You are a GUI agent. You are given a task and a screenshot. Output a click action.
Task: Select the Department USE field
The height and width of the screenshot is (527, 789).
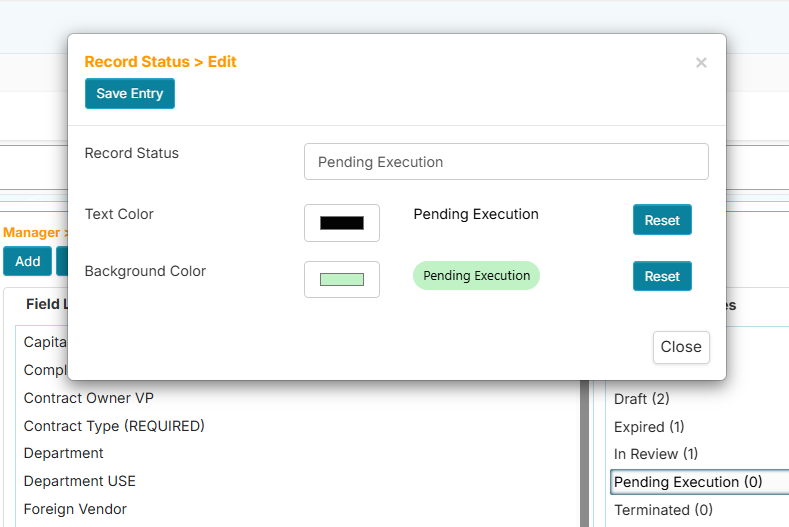click(x=80, y=481)
